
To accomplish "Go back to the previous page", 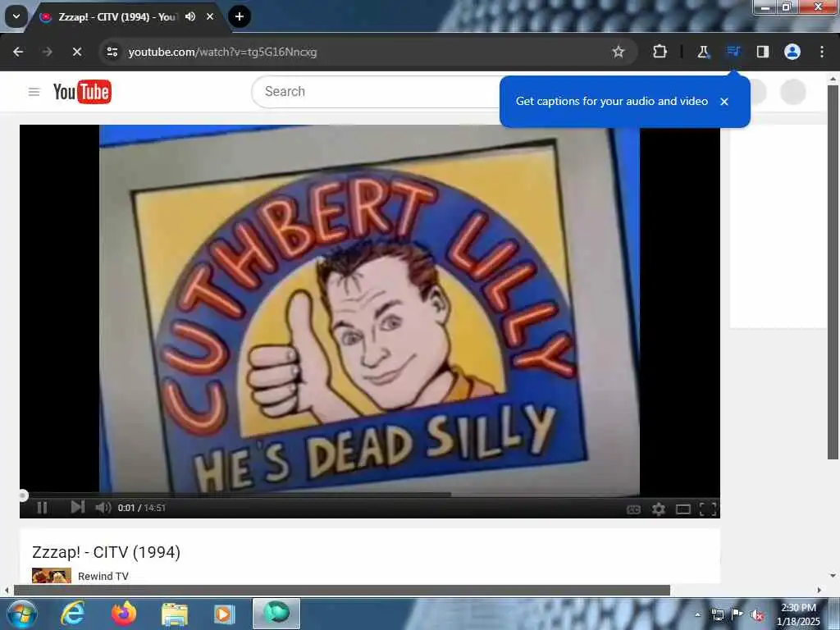I will (x=18, y=52).
